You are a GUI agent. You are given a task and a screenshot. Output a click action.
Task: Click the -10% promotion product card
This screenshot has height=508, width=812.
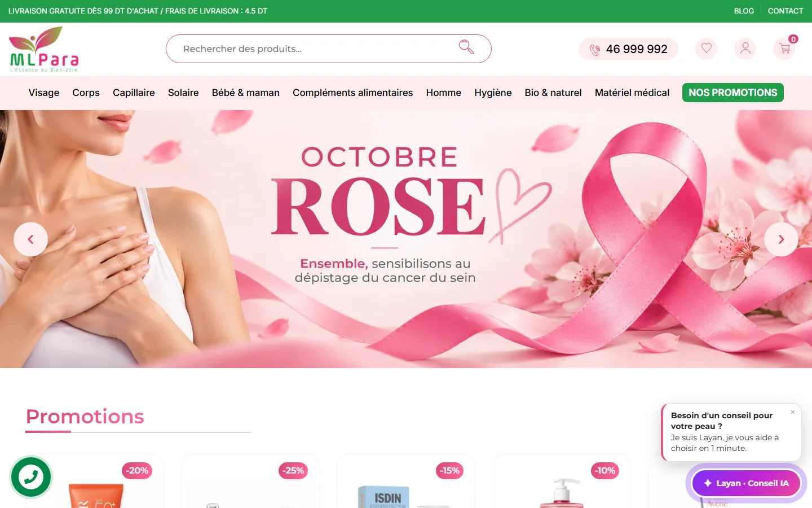point(562,481)
